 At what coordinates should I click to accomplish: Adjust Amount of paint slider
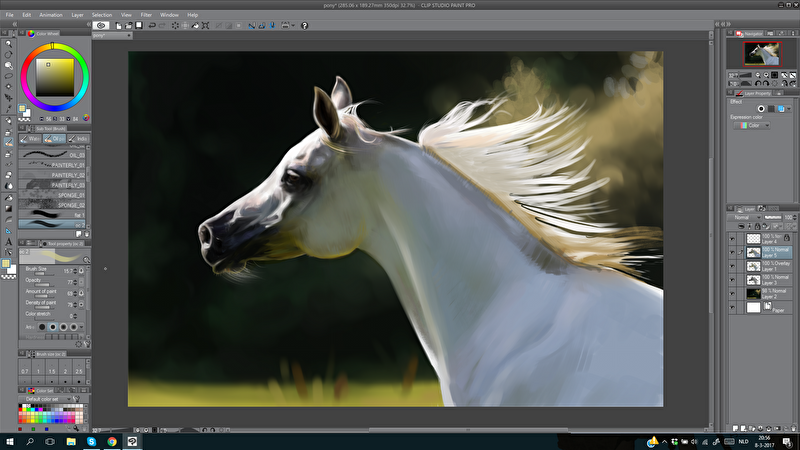(42, 296)
